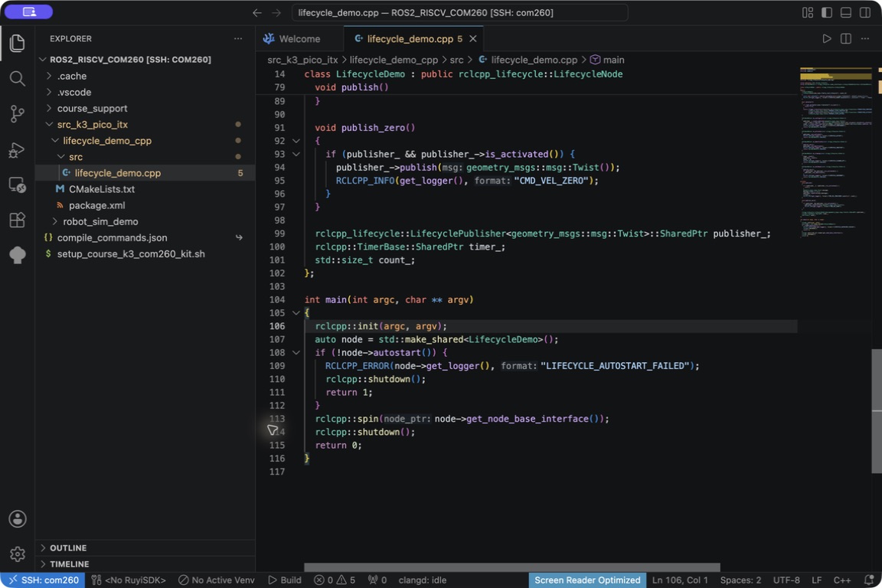Click Build in the status bar
Viewport: 882px width, 588px height.
click(285, 580)
